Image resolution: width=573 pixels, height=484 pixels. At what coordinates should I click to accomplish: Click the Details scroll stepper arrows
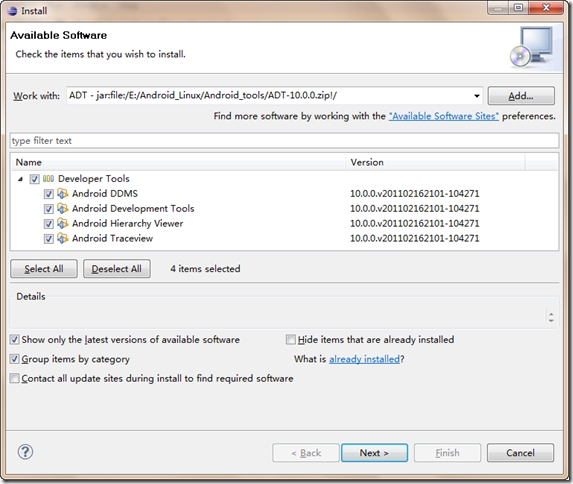click(551, 317)
